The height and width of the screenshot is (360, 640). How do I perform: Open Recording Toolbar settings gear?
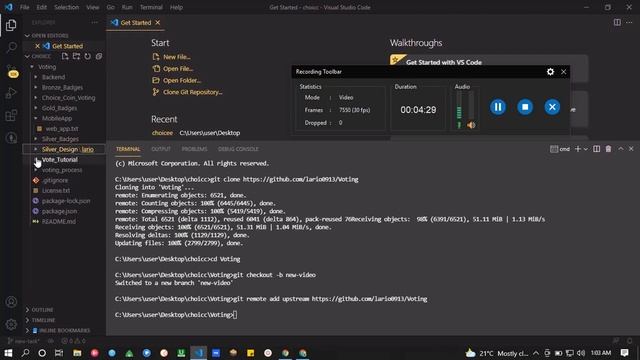tap(550, 72)
